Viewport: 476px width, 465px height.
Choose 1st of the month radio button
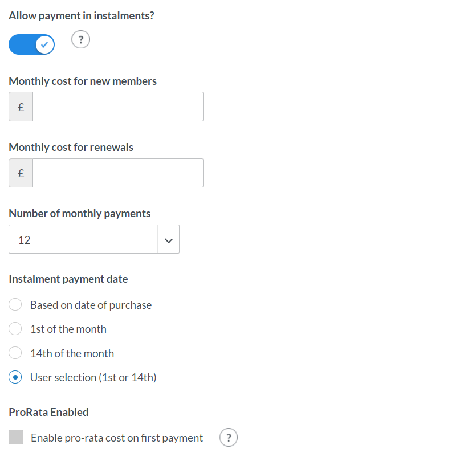16,329
